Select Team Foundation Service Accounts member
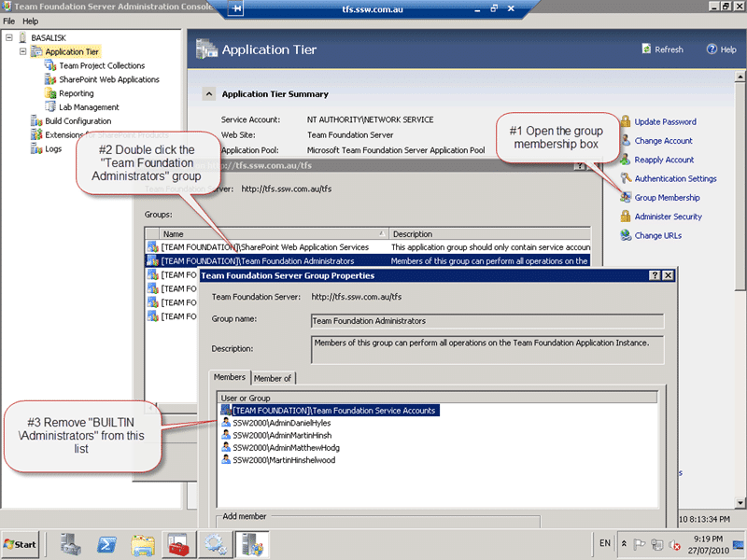 coord(330,411)
